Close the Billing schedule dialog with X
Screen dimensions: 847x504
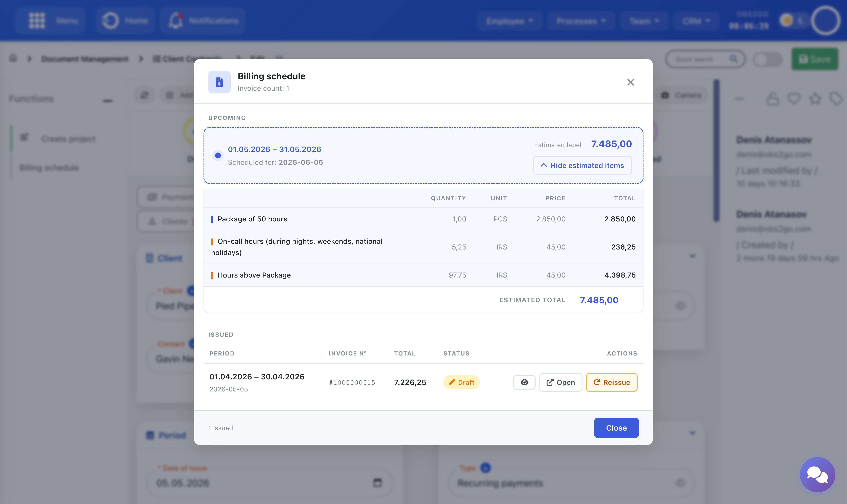click(x=631, y=82)
